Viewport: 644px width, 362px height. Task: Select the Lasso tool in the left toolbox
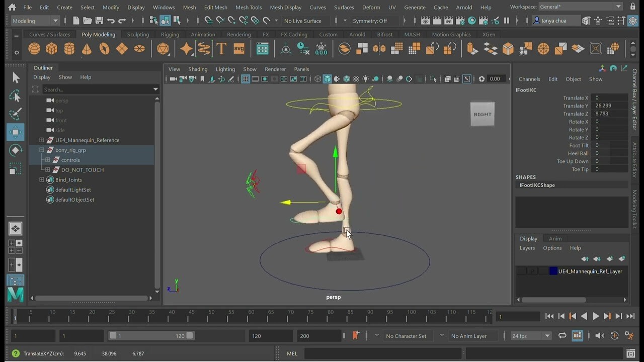tap(16, 96)
